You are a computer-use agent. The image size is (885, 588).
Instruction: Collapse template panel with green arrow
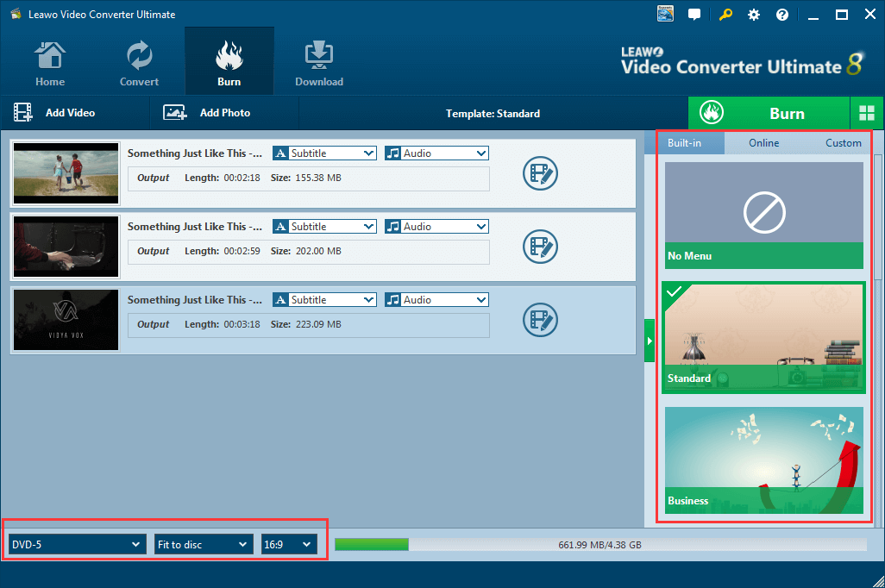(650, 341)
